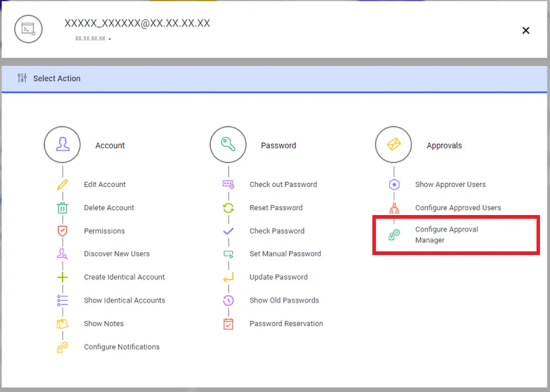Choose Reset Password action
This screenshot has height=392, width=550.
tap(276, 208)
